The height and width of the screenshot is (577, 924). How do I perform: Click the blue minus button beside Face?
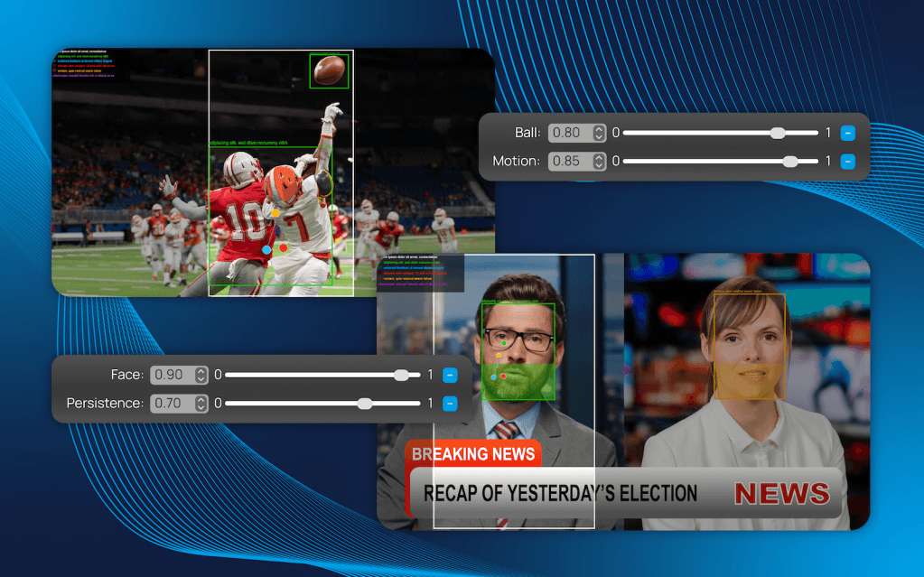[450, 375]
